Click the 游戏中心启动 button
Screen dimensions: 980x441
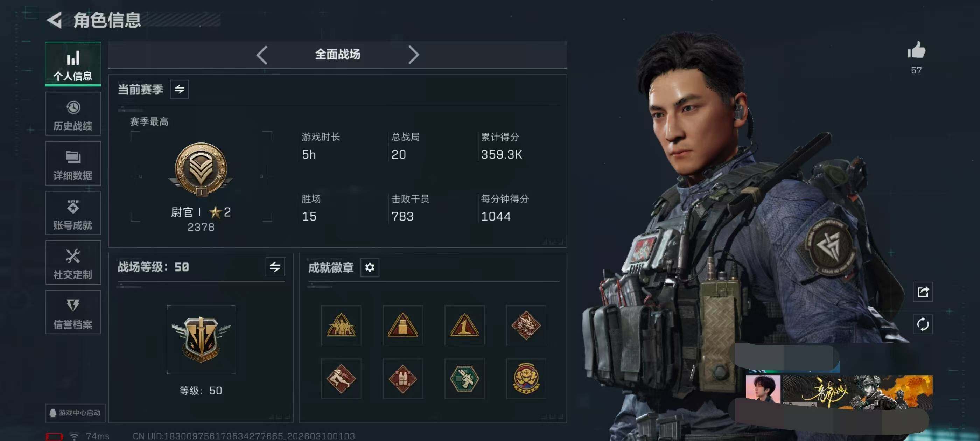[75, 413]
